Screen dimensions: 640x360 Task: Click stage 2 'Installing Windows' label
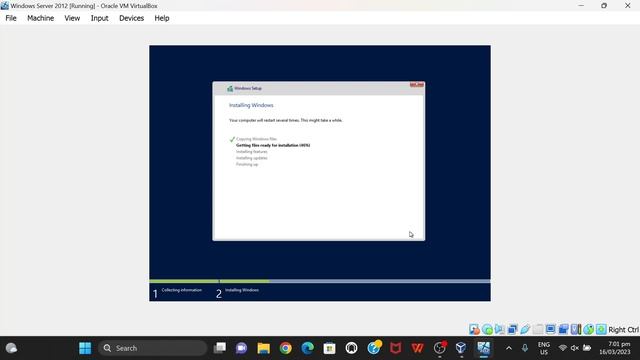click(242, 290)
